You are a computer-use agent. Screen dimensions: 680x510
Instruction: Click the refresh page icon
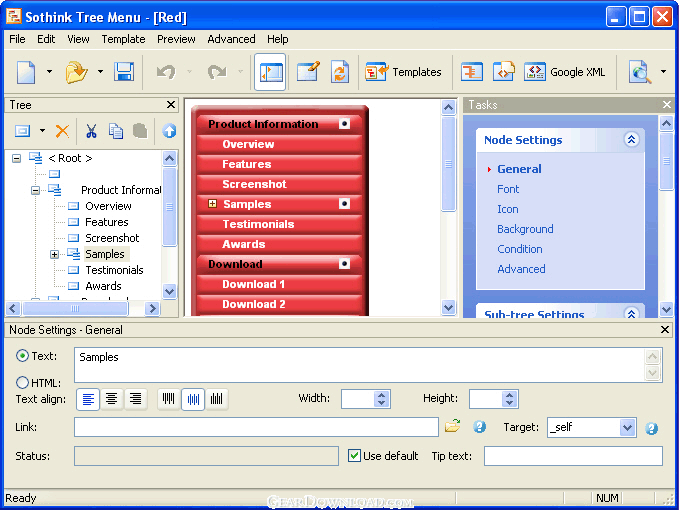pos(340,72)
